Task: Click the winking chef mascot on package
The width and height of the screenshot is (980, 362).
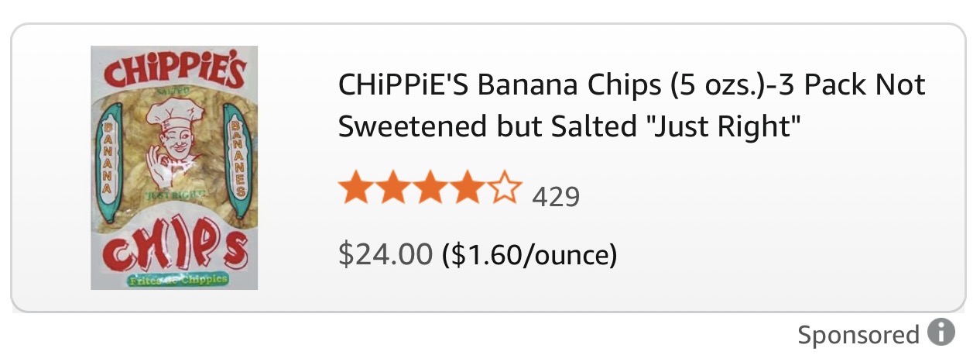Action: click(x=173, y=147)
